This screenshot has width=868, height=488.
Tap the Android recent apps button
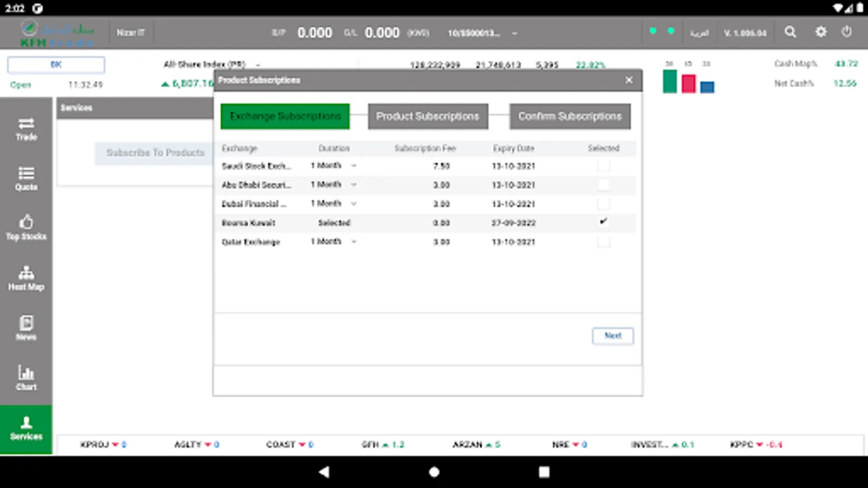[x=544, y=472]
